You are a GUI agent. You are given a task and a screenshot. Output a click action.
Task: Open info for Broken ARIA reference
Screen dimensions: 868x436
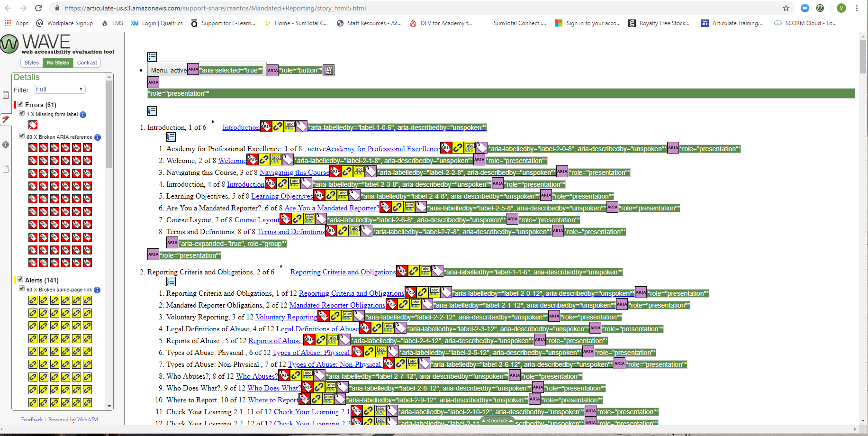pos(98,137)
